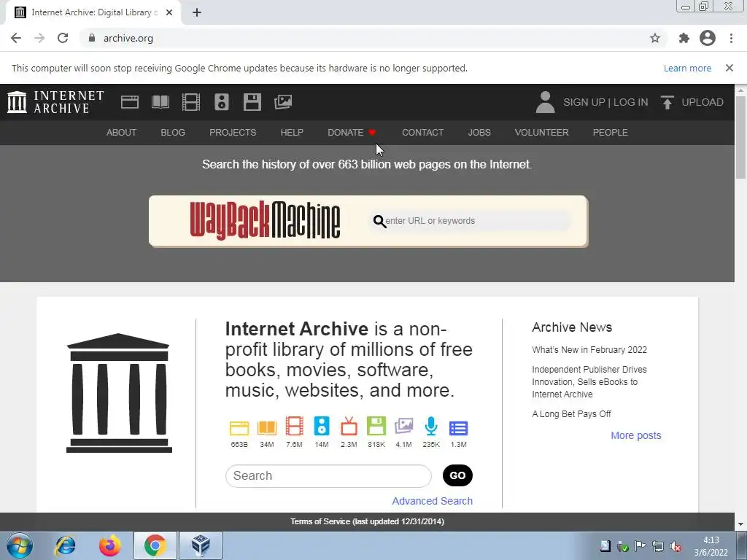Click the user avatar icon
Screen dimensions: 747x560
click(x=545, y=102)
